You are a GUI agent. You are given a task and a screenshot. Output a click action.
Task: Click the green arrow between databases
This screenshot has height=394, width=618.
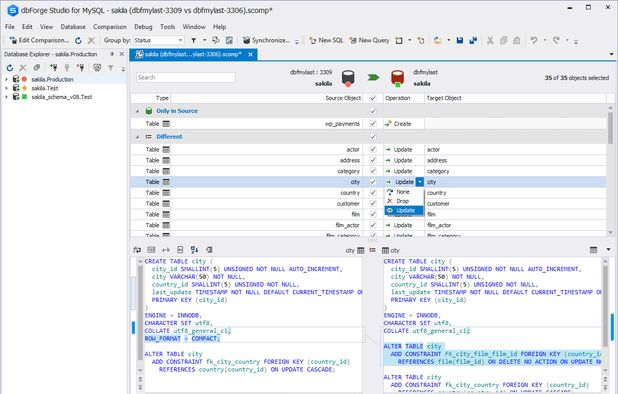pyautogui.click(x=373, y=78)
